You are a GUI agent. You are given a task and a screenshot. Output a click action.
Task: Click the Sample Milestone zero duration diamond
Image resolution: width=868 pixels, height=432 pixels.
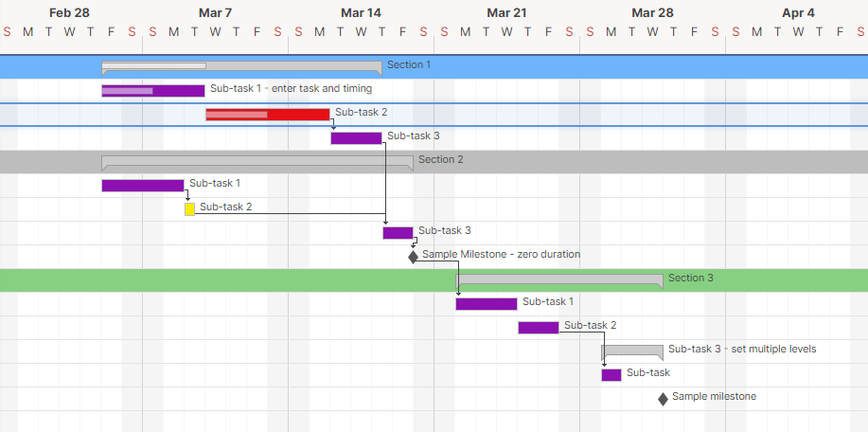(413, 257)
